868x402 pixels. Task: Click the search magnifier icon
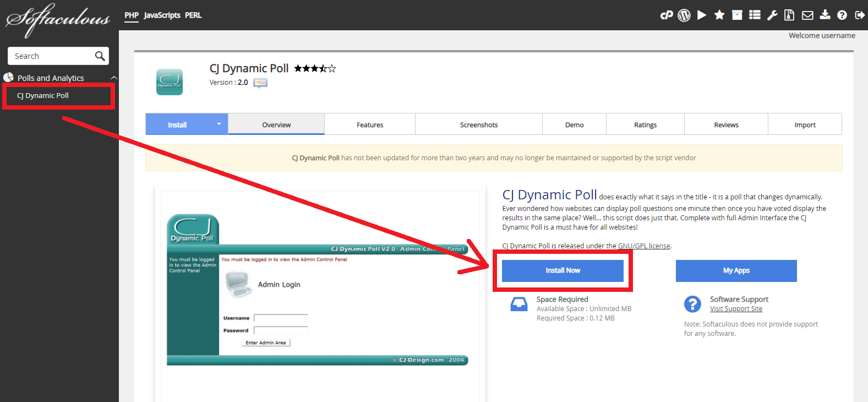[100, 56]
